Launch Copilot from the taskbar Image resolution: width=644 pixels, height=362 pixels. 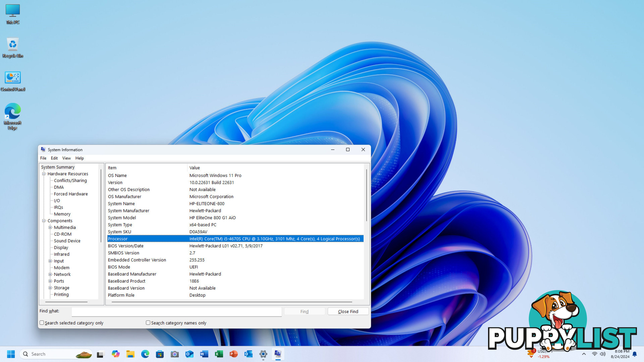tap(116, 354)
